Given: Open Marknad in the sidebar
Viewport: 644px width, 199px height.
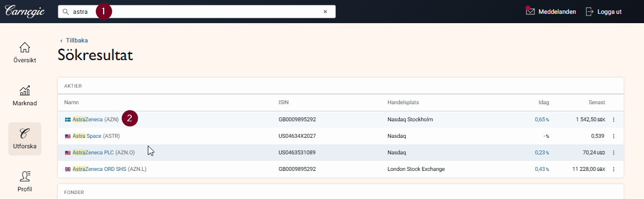Looking at the screenshot, I should [25, 95].
